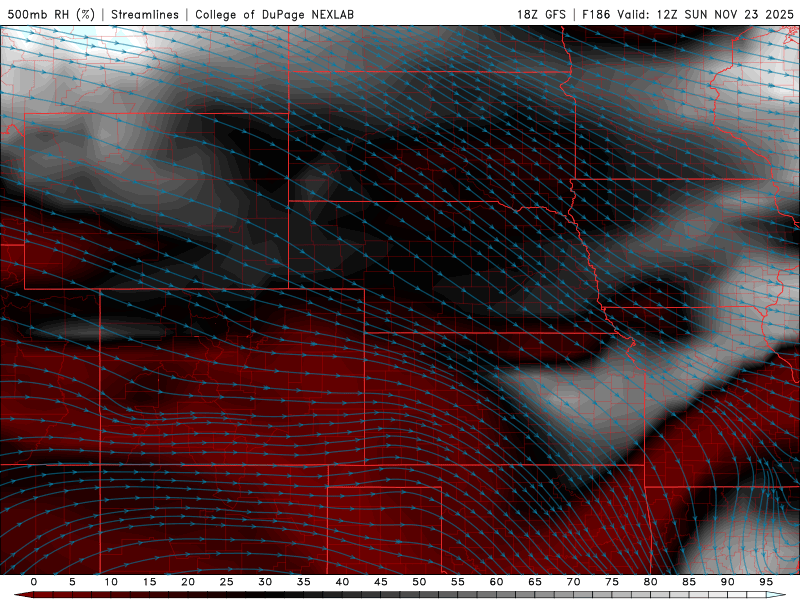
Task: Click the '12Z SUN NOV 23 2025' valid time
Action: (725, 14)
